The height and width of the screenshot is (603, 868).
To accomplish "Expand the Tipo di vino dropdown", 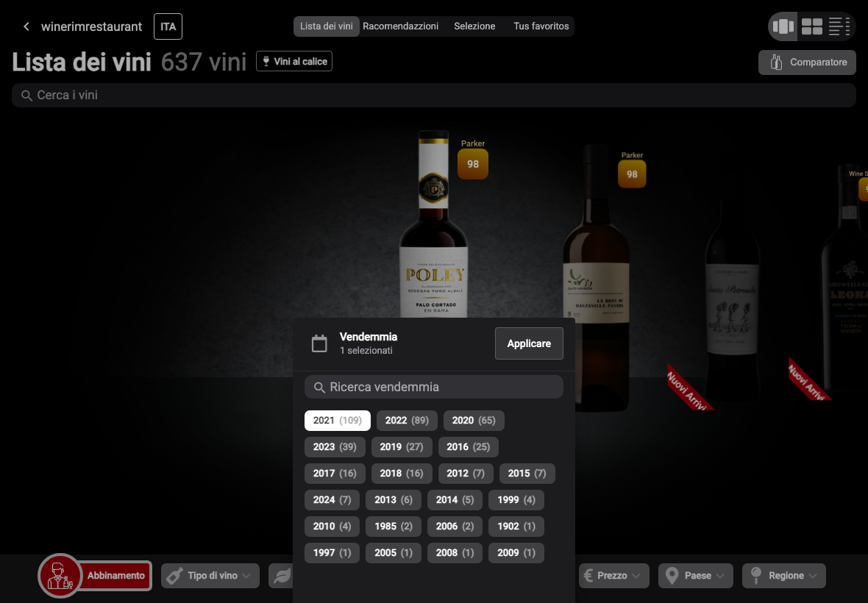I will (x=210, y=576).
